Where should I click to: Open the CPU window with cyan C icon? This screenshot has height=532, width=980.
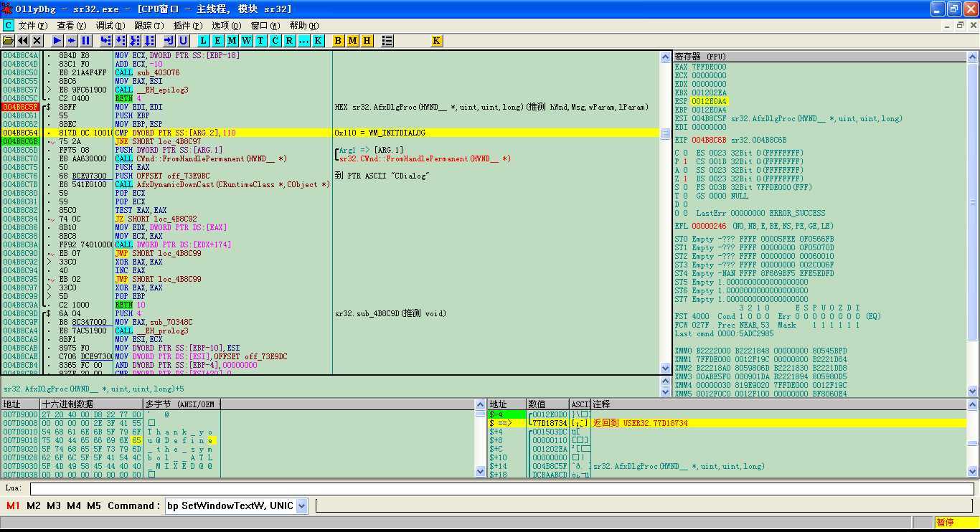[x=275, y=41]
